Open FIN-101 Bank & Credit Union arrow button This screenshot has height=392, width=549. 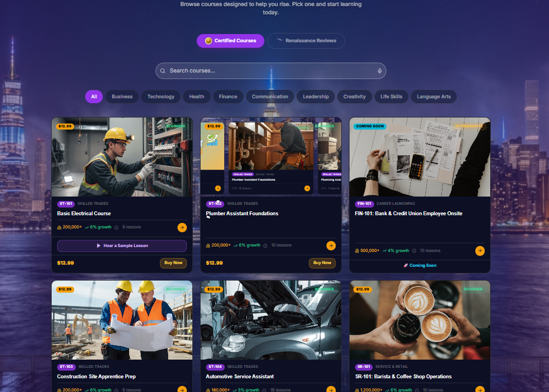point(480,251)
